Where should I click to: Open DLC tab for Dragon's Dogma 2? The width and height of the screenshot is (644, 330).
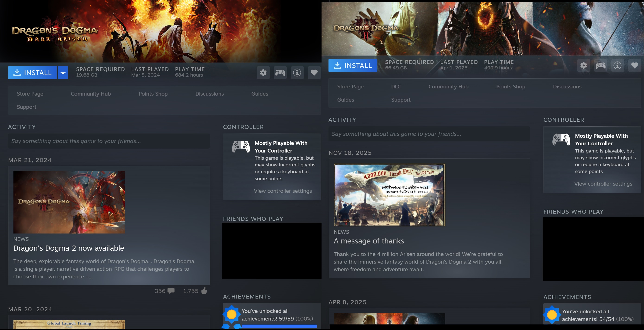(396, 87)
